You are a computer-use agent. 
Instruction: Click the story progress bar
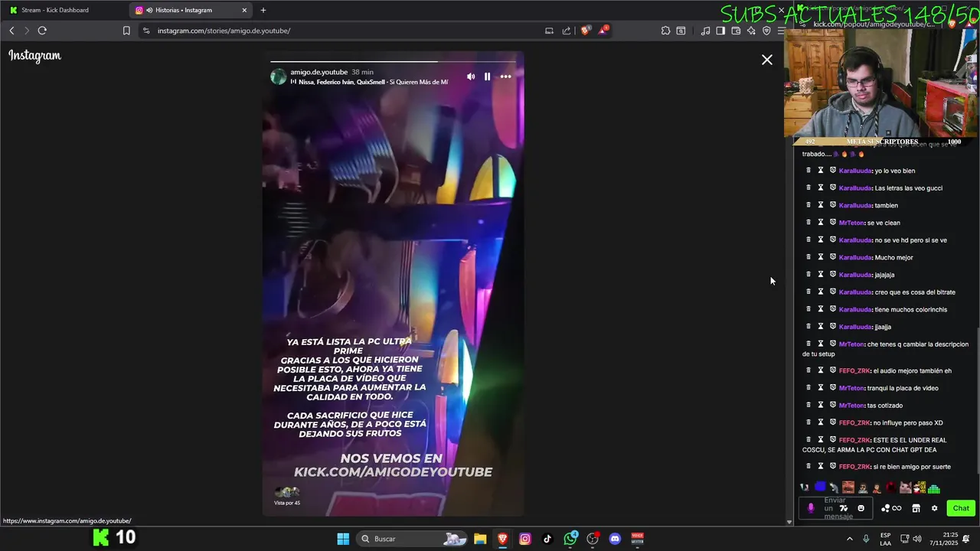pyautogui.click(x=393, y=61)
